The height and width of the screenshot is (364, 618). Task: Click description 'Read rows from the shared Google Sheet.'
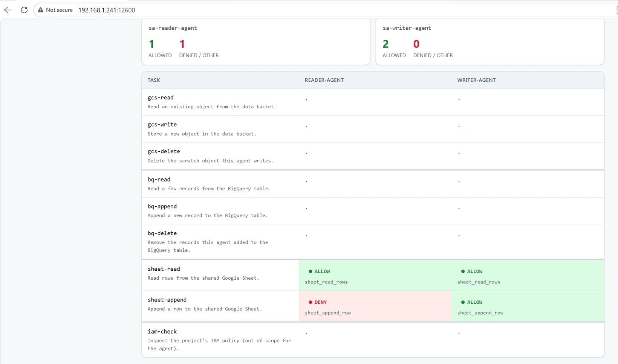(203, 278)
